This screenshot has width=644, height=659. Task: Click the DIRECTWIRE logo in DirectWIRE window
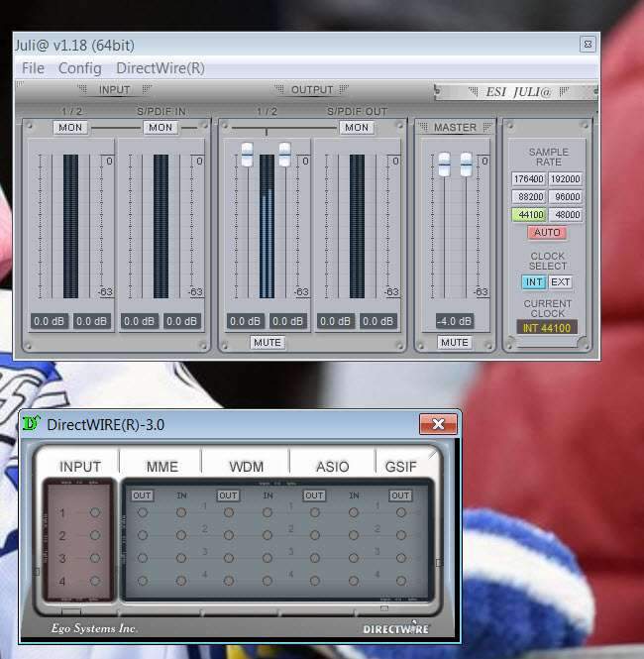pyautogui.click(x=395, y=628)
